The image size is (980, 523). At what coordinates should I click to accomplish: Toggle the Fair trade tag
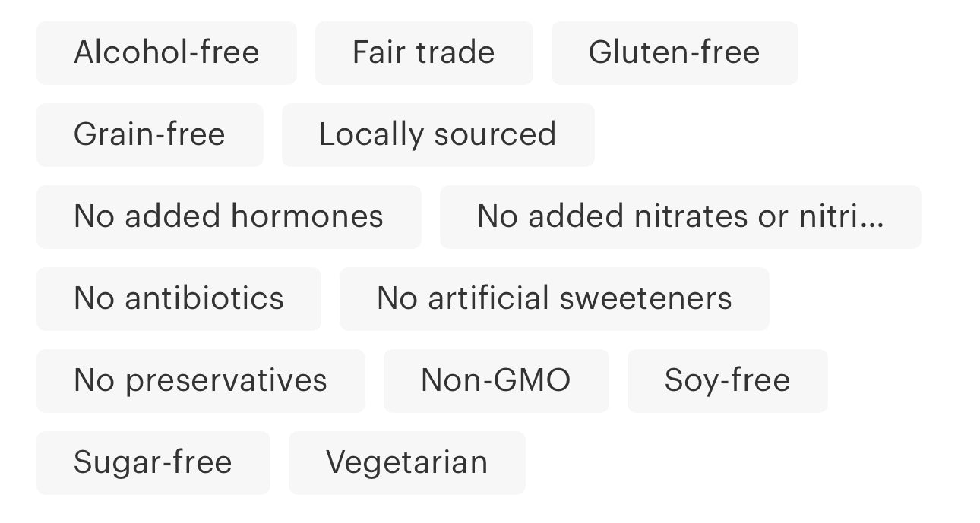click(424, 53)
